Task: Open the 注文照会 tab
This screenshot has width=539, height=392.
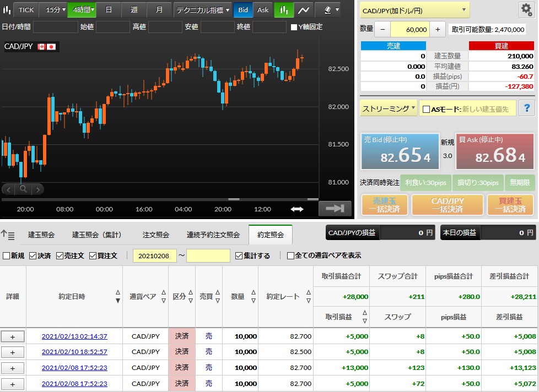Action: [156, 235]
